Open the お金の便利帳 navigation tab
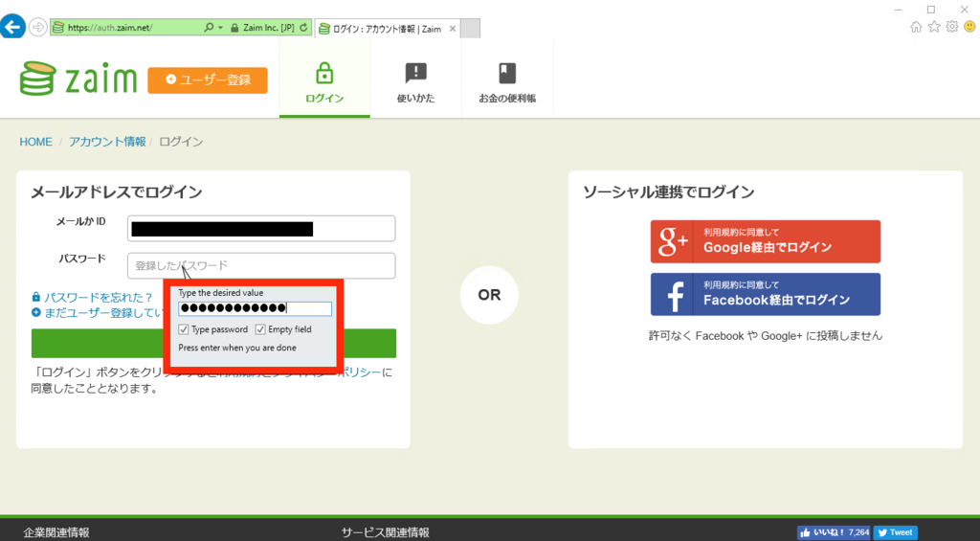 [507, 79]
